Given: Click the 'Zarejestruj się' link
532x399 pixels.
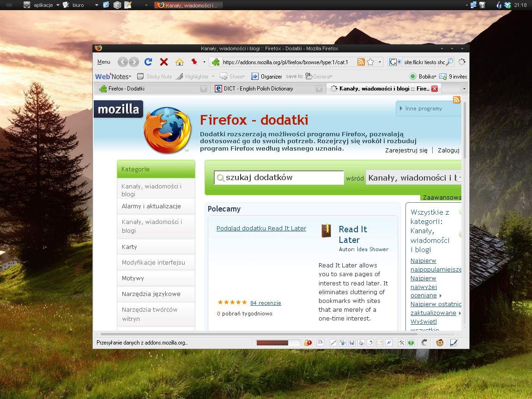Looking at the screenshot, I should pos(406,150).
